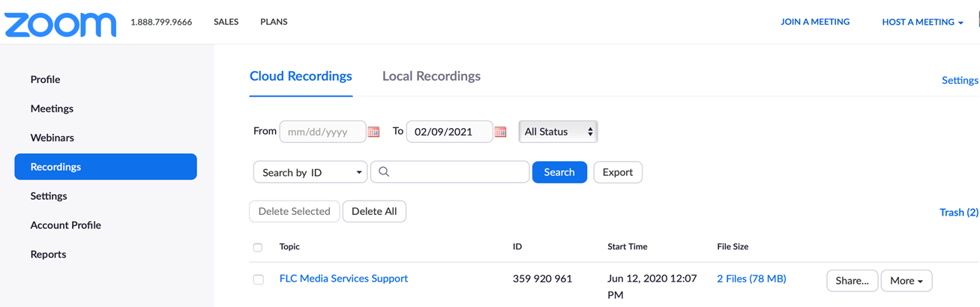Open the To date calendar picker
Screen dimensions: 980x307
pos(500,132)
